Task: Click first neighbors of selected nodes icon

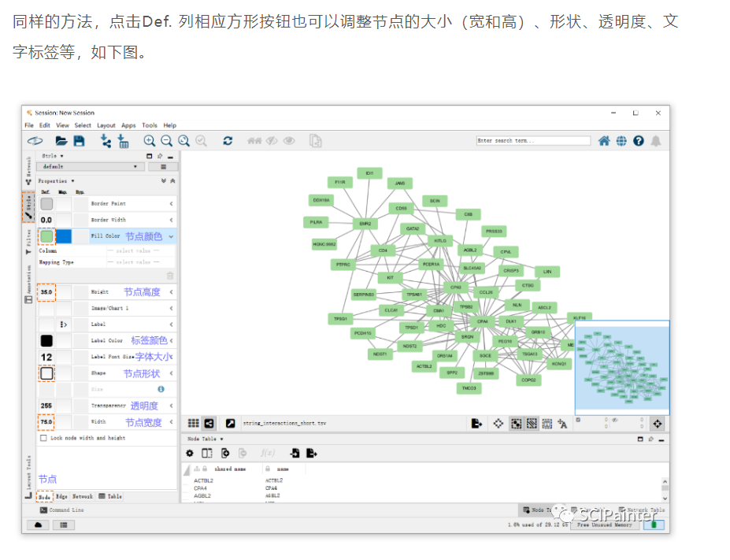Action: pos(254,140)
